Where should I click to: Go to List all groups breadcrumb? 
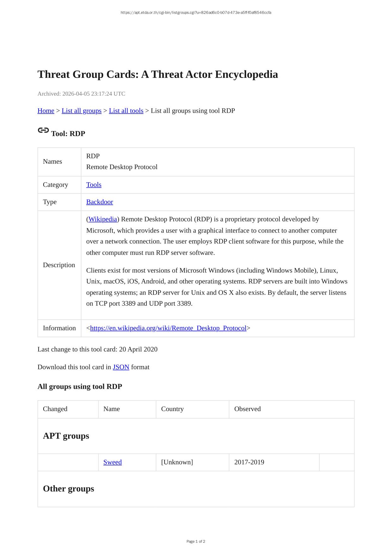pyautogui.click(x=81, y=111)
